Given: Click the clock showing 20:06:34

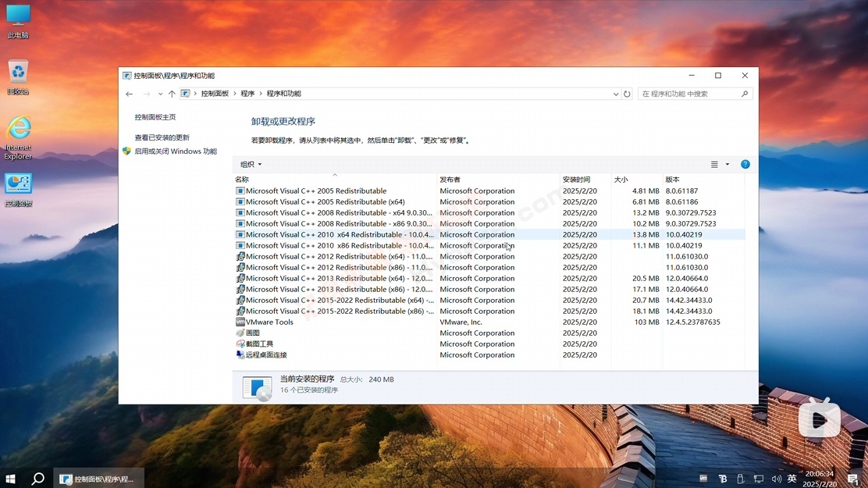Looking at the screenshot, I should coord(820,474).
